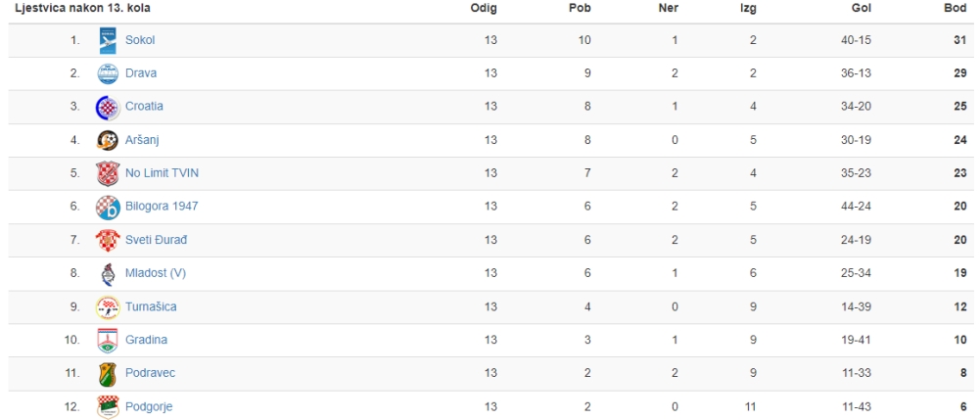
Task: Open the No Limit TVIN crest
Action: (x=108, y=173)
